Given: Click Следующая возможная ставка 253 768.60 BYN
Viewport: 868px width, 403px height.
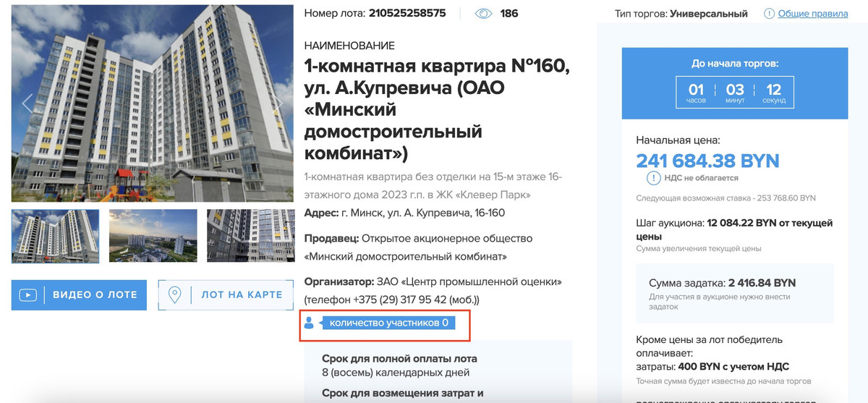Looking at the screenshot, I should coord(726,198).
